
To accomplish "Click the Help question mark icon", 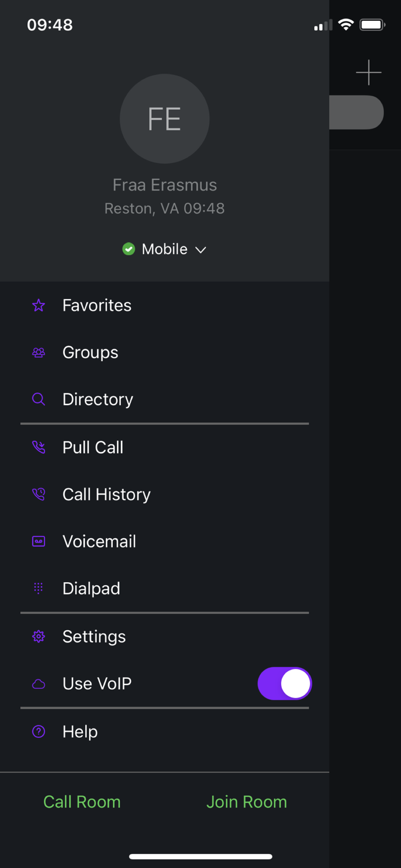I will pyautogui.click(x=39, y=732).
